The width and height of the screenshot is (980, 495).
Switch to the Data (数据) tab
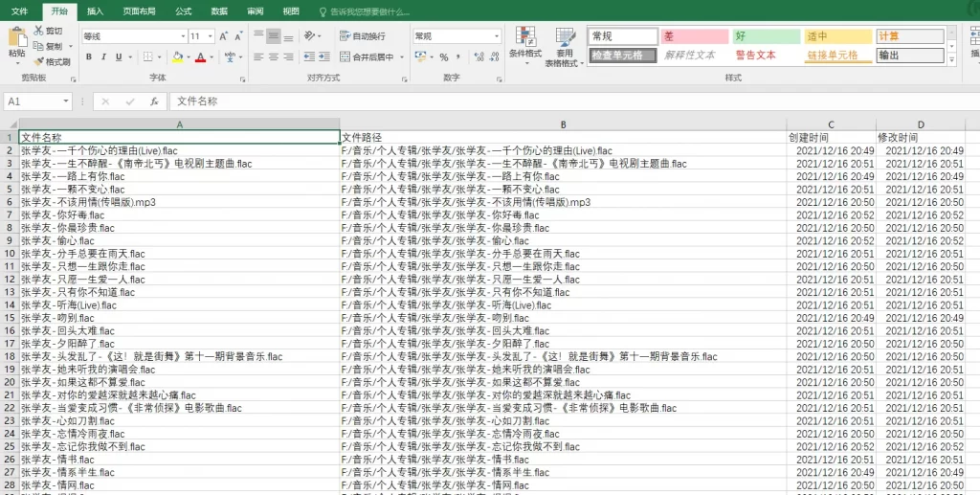[219, 11]
